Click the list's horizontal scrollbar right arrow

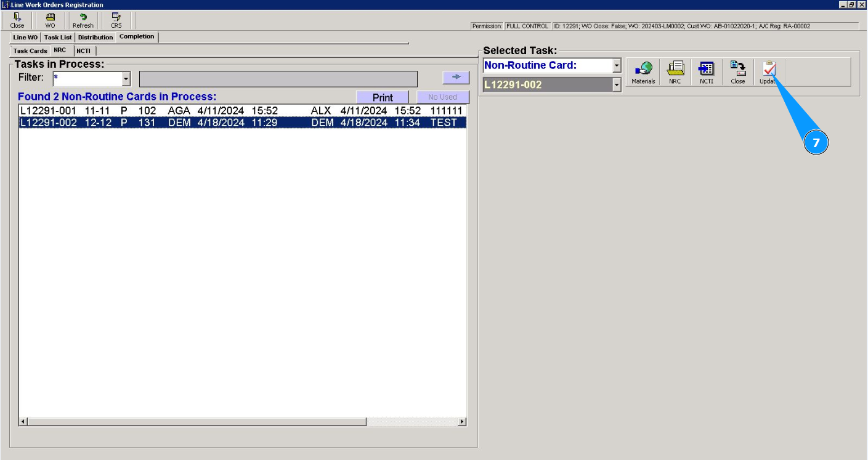[462, 422]
